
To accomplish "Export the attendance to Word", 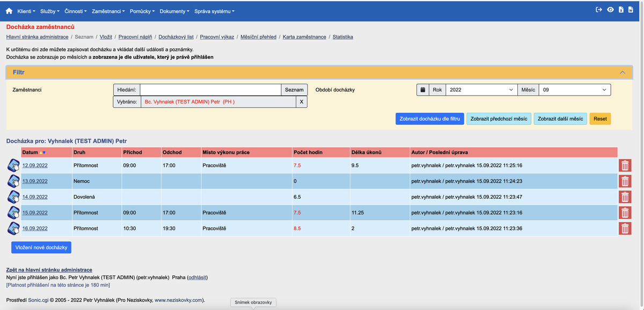I will pos(631,10).
